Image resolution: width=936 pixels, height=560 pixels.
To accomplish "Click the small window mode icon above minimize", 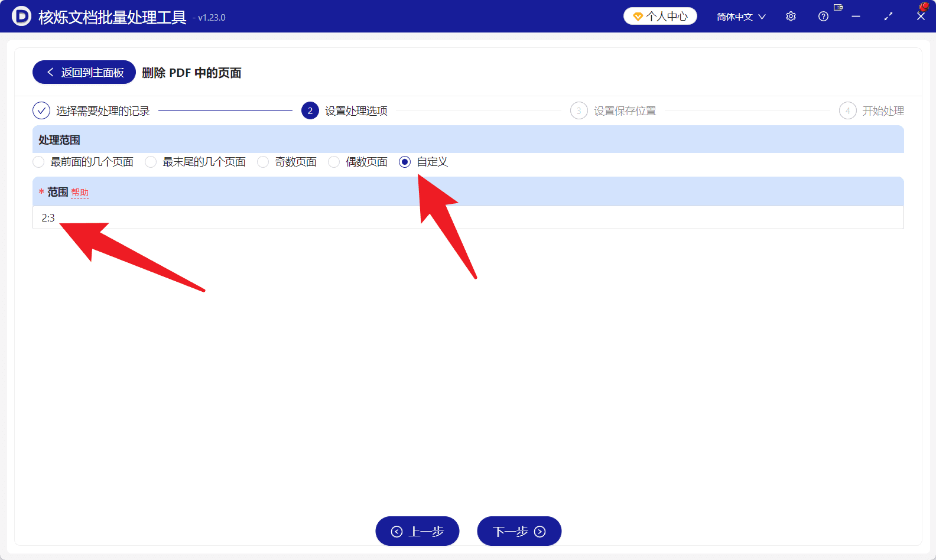I will coord(838,7).
